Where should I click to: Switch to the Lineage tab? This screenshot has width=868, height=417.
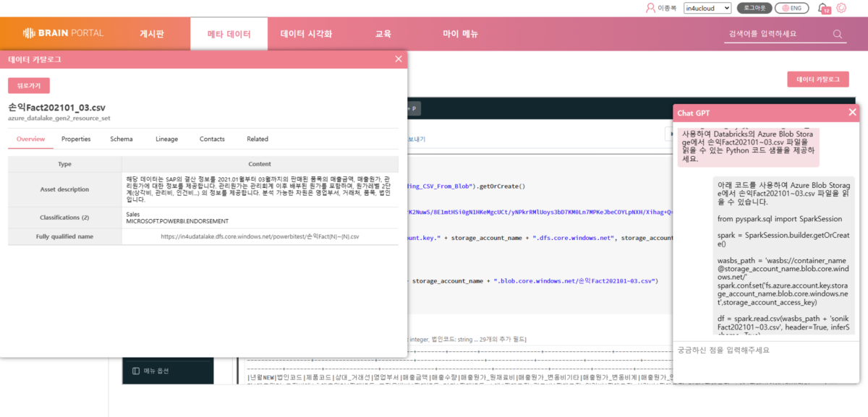click(x=166, y=139)
